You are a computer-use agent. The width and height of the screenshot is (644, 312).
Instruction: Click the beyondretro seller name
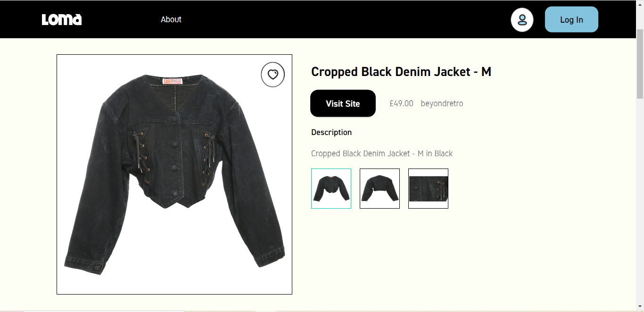click(442, 103)
